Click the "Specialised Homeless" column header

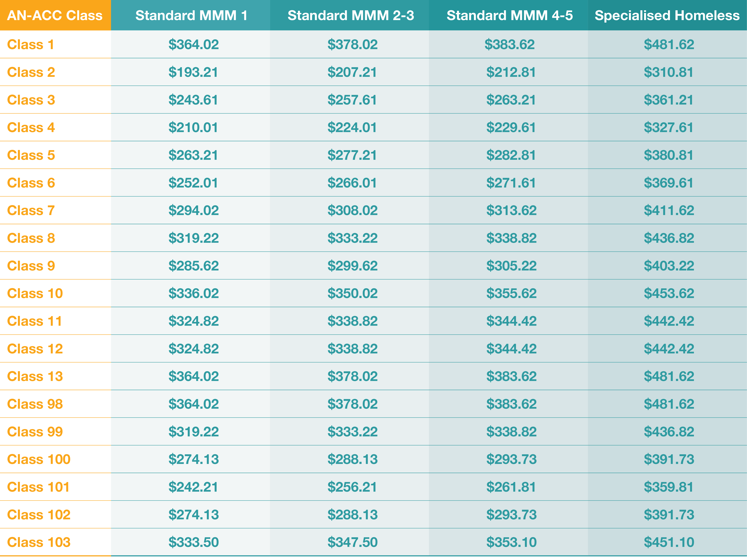pyautogui.click(x=667, y=16)
